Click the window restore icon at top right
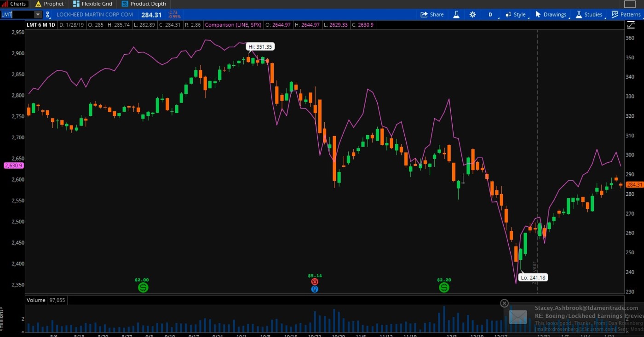Screen dimensions: 644x337 click(x=629, y=4)
